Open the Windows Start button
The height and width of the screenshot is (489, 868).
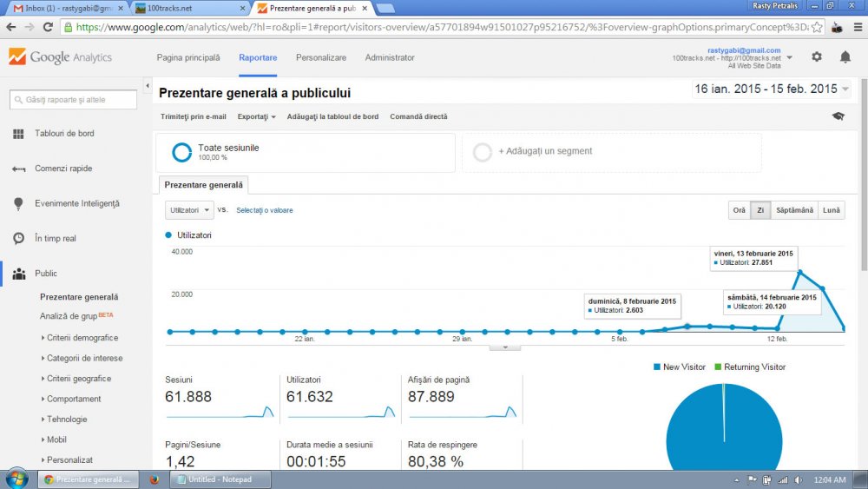tap(16, 479)
